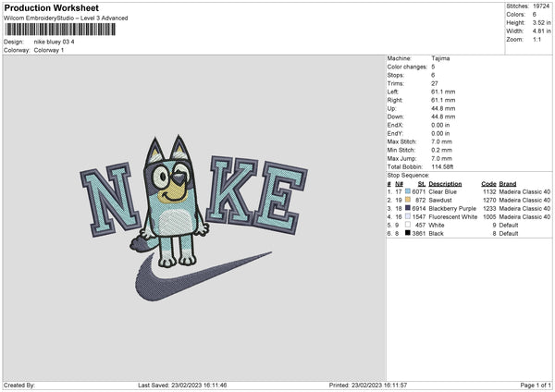Screen dimensions: 555x392
Task: Click the 'Code' column header
Action: pyautogui.click(x=488, y=184)
